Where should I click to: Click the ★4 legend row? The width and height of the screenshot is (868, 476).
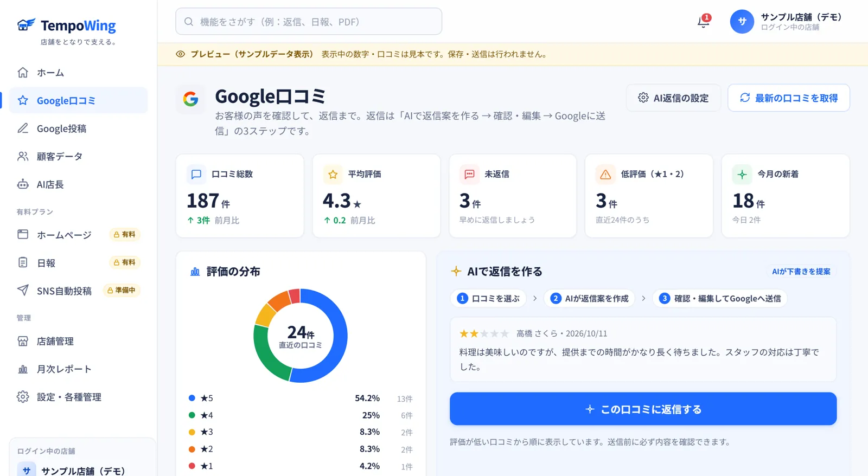click(x=301, y=415)
